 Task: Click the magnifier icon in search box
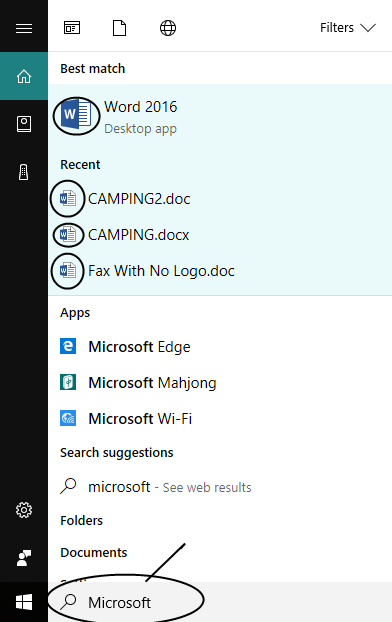coord(68,602)
